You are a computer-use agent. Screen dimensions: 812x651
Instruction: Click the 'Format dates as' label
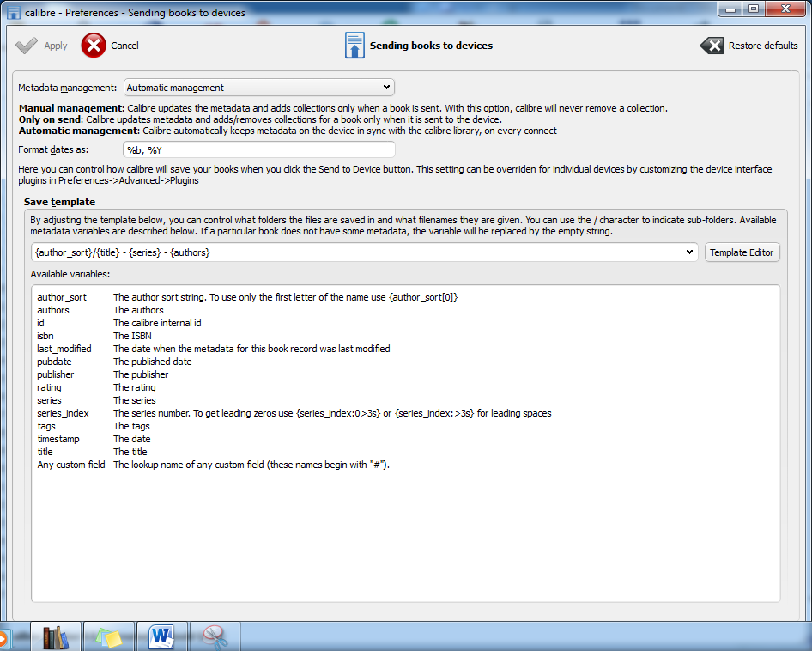click(x=53, y=149)
